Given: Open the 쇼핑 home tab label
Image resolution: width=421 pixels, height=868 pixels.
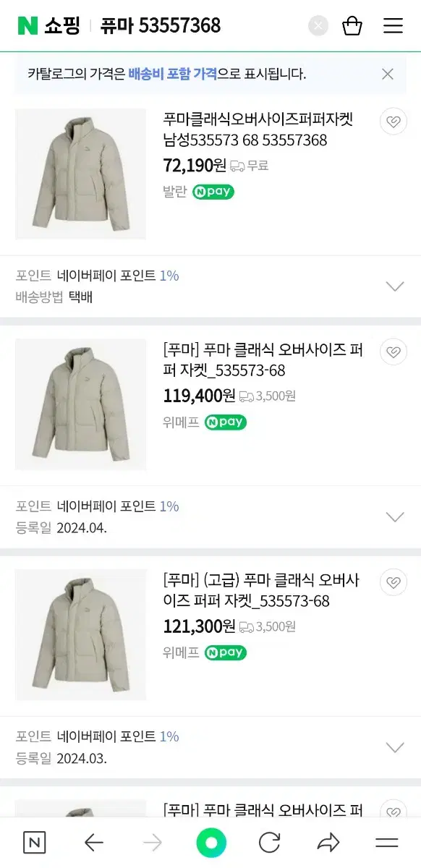Looking at the screenshot, I should pyautogui.click(x=61, y=26).
